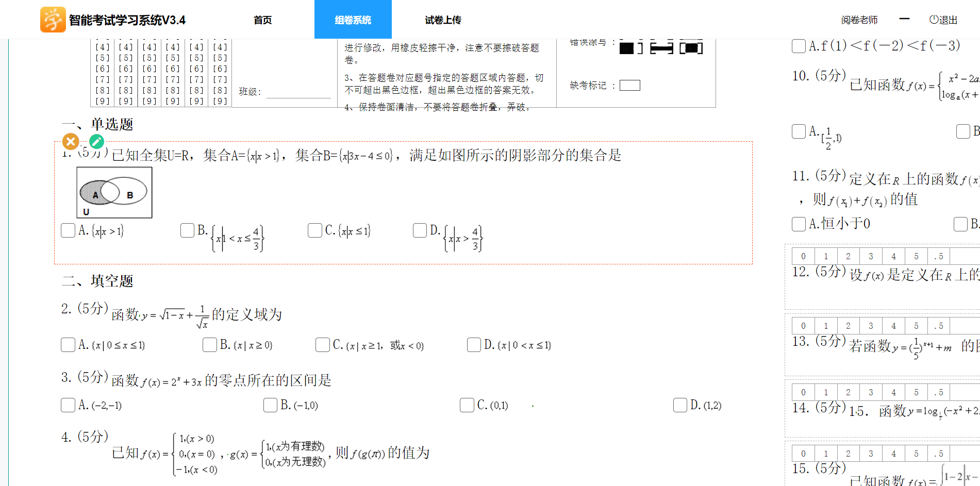Viewport: 980px width, 486px height.
Task: Click the minimize dash in the header
Action: (x=904, y=19)
